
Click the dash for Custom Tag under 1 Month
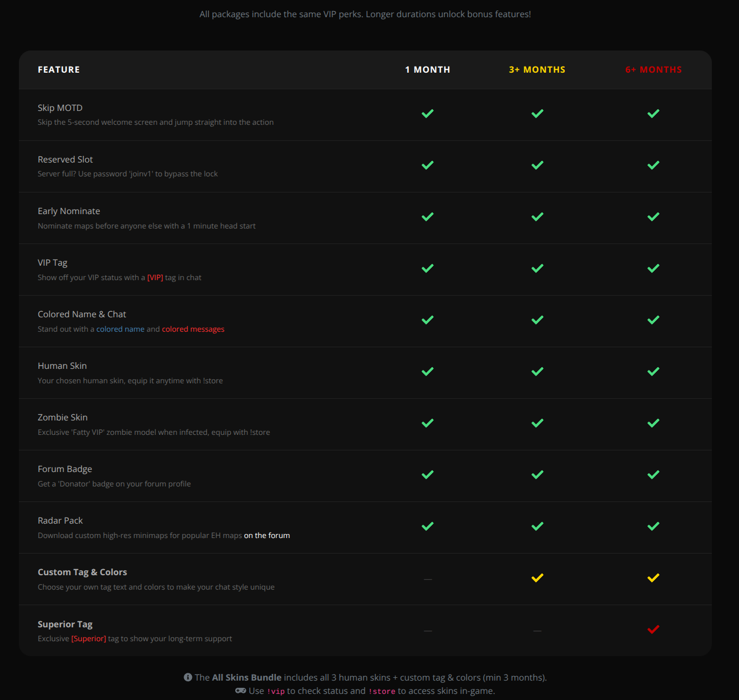(427, 579)
